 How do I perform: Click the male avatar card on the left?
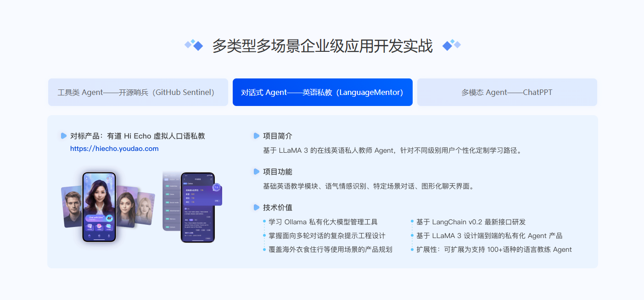[x=72, y=206]
